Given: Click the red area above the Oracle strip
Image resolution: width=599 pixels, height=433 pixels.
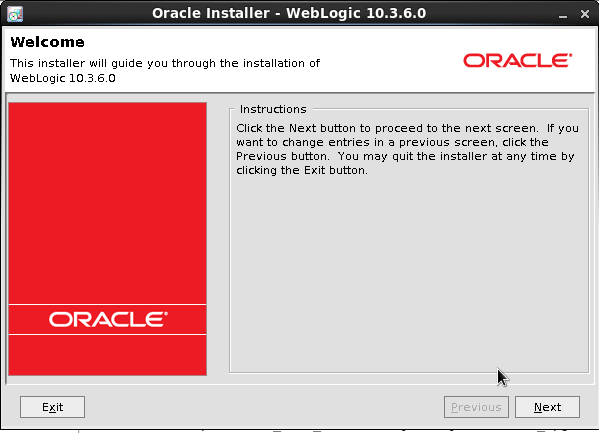Looking at the screenshot, I should click(108, 203).
